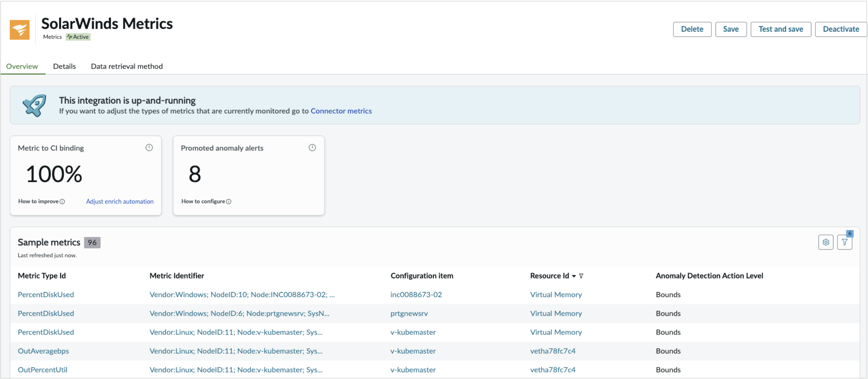Open identifier Vendor:Windows; NodeID:10
868x379 pixels.
[242, 294]
